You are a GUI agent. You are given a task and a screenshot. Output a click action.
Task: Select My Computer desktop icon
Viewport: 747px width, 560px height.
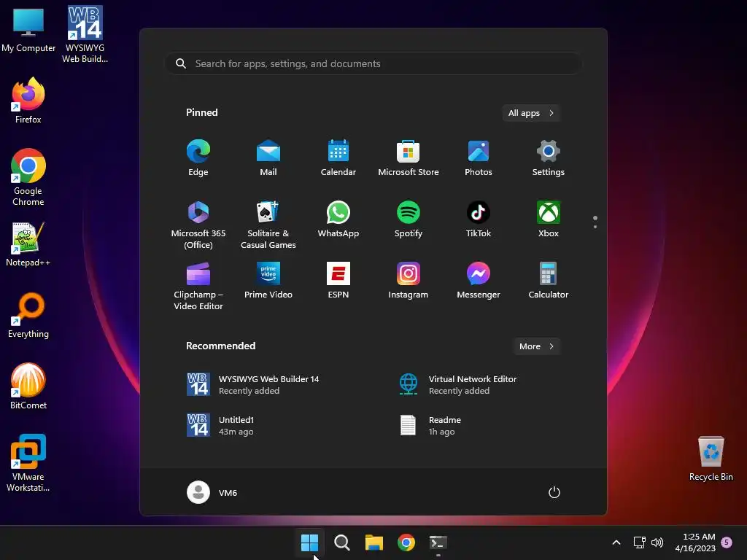coord(28,30)
